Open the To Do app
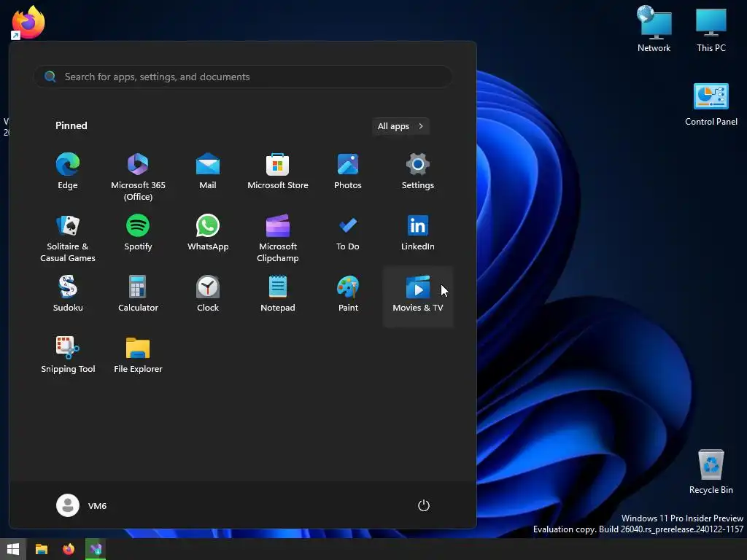 [348, 233]
